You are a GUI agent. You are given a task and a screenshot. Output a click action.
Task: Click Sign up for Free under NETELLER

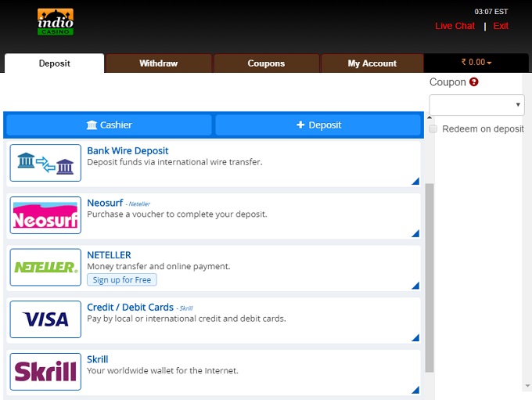tap(122, 280)
